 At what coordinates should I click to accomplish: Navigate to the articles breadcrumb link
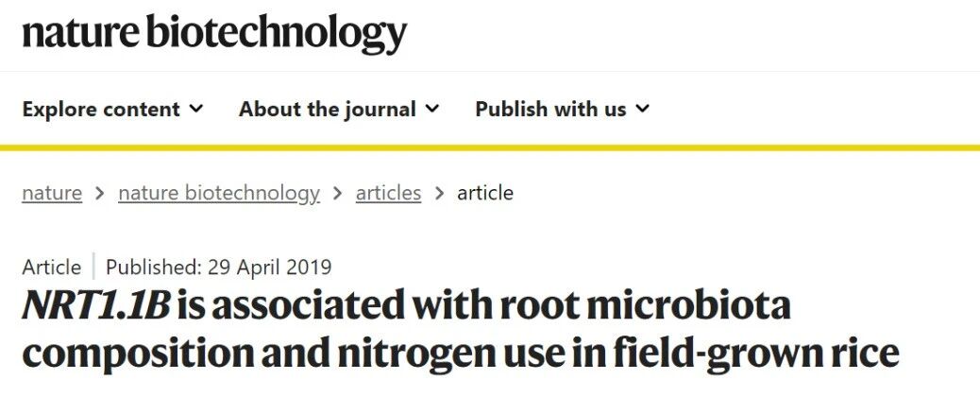(388, 194)
